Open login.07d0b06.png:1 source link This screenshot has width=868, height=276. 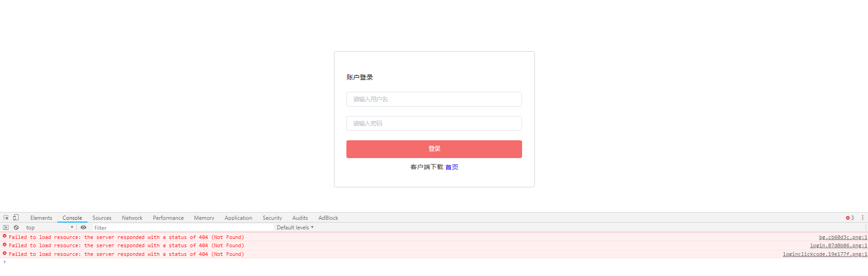click(838, 245)
